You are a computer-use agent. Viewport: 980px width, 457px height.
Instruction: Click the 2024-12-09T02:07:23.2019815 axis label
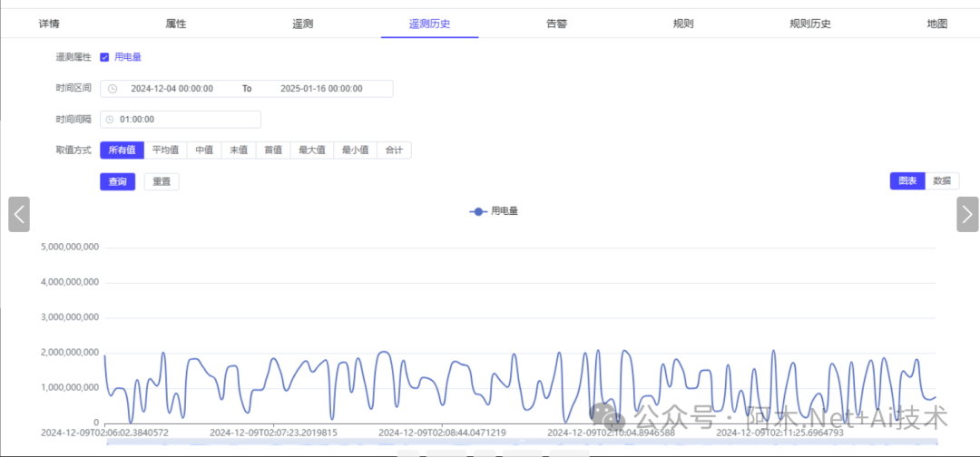pos(274,432)
